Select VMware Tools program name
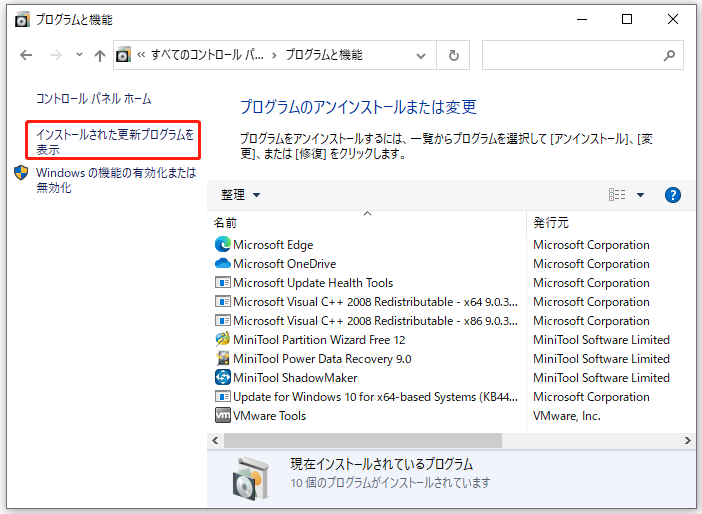702x514 pixels. click(x=270, y=416)
